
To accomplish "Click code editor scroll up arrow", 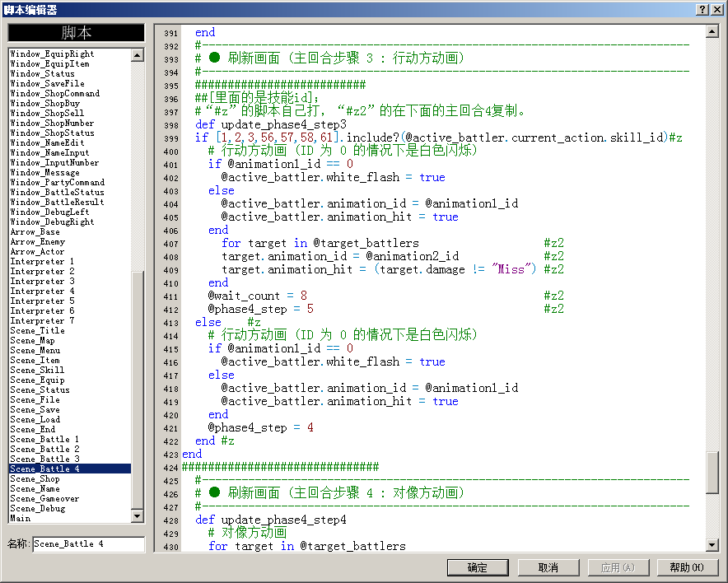I will pos(712,31).
